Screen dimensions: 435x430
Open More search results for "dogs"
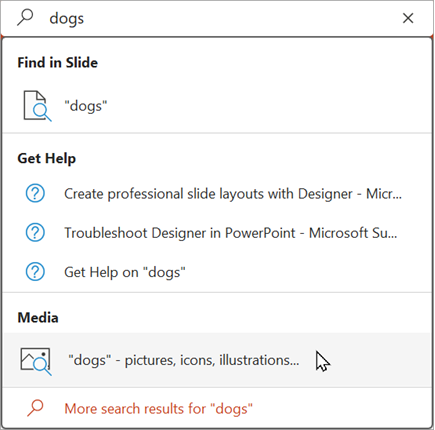[158, 409]
